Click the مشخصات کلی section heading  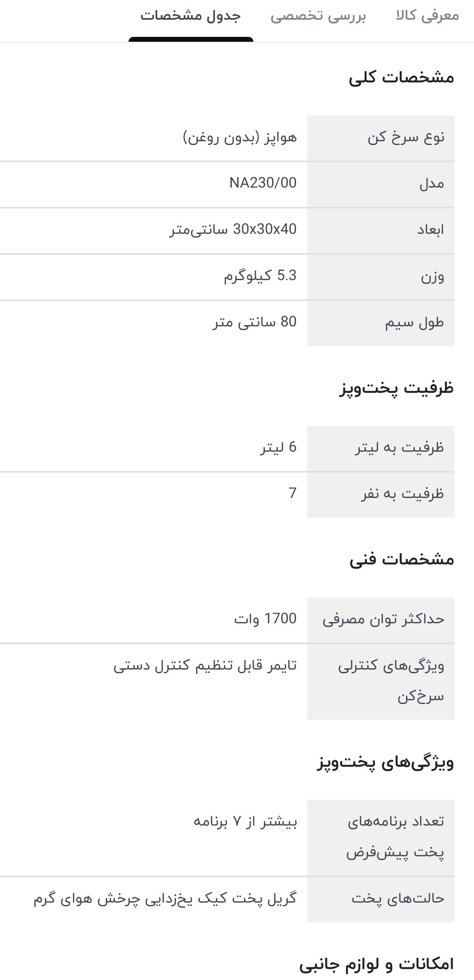point(401,78)
